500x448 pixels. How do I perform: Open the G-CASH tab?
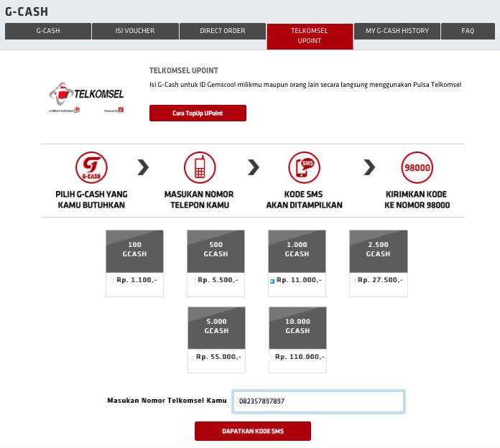(48, 31)
